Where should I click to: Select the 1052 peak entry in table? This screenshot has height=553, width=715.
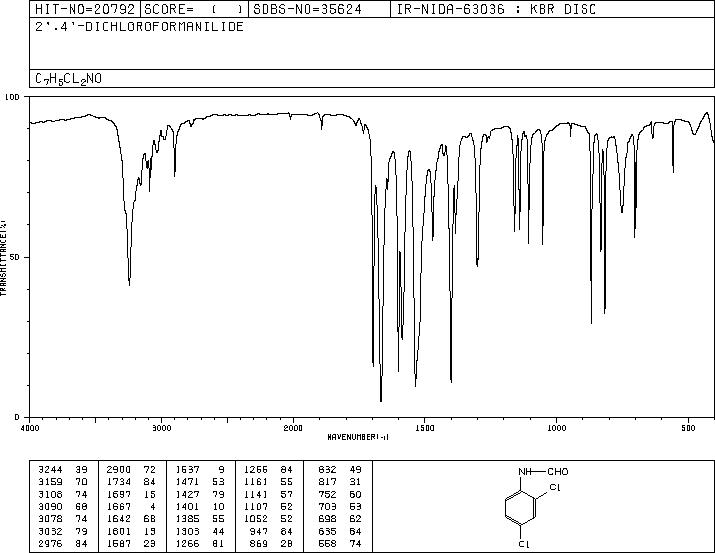coord(269,519)
